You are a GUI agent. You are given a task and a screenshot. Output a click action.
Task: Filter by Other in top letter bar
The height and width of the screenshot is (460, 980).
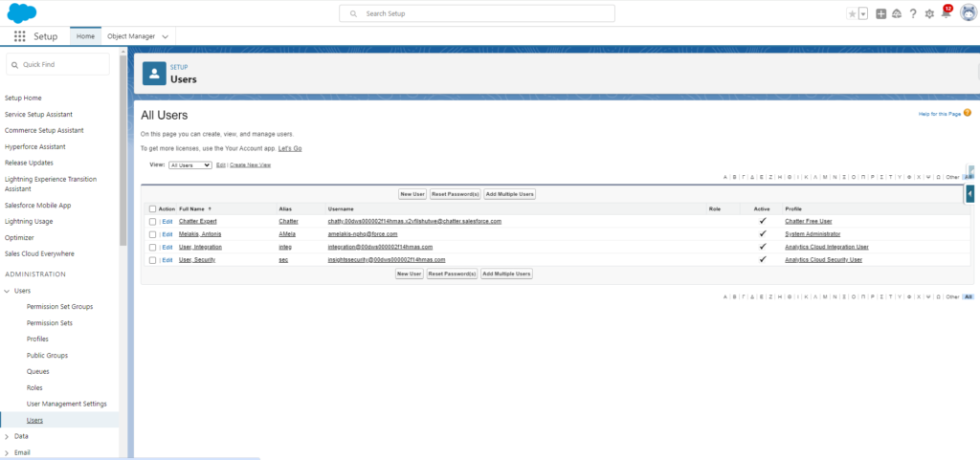(952, 177)
